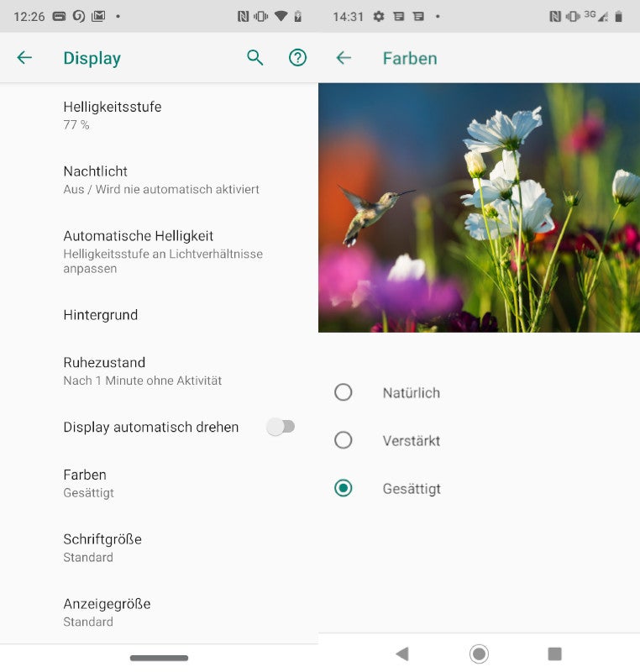640x672 pixels.
Task: Tap the Android home circle button
Action: (x=479, y=654)
